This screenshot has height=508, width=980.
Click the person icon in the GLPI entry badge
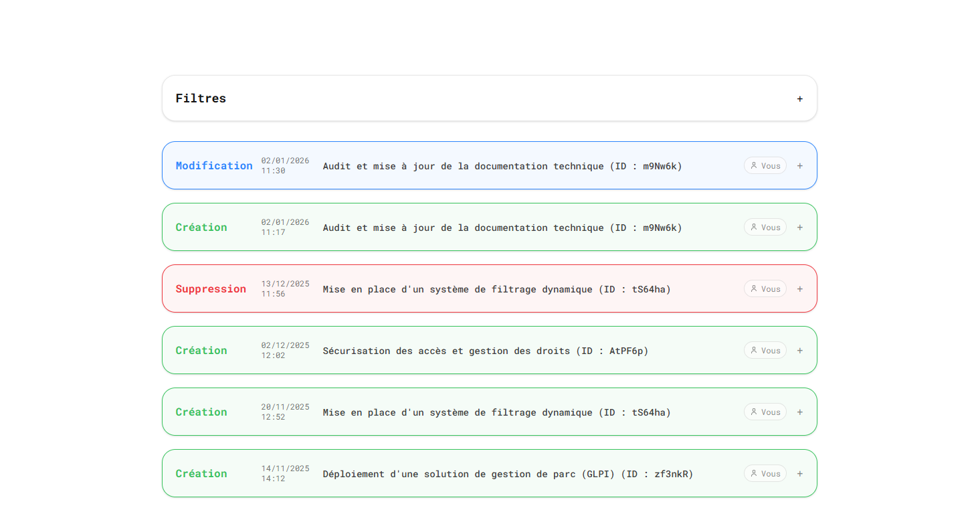[x=754, y=473]
